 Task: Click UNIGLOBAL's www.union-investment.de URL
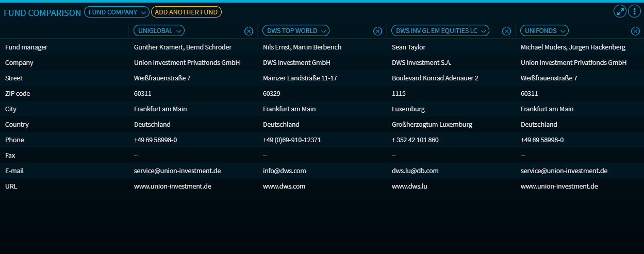[172, 187]
